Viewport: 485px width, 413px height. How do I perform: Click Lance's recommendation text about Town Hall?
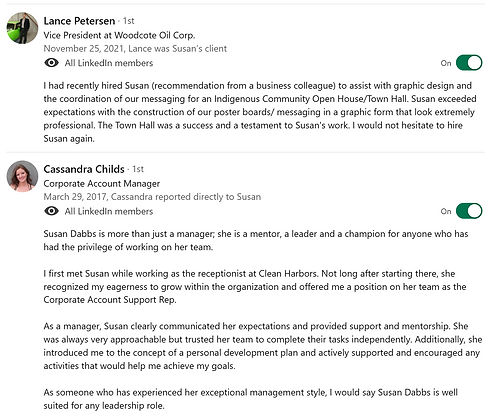[x=260, y=112]
